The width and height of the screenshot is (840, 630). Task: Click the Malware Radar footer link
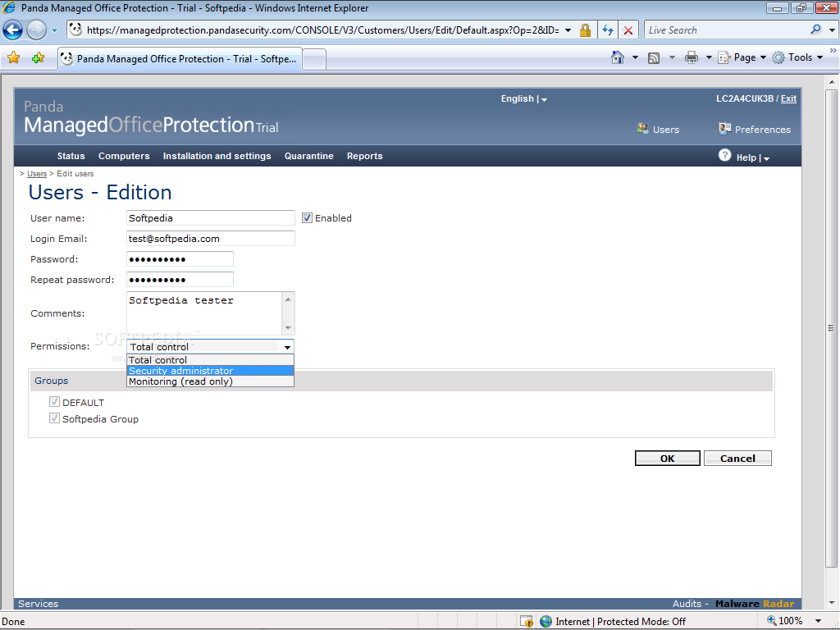coord(755,604)
